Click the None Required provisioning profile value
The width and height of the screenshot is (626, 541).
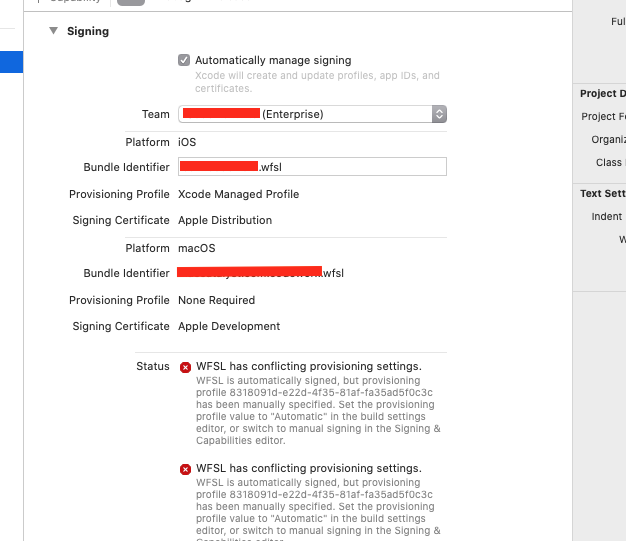click(216, 300)
